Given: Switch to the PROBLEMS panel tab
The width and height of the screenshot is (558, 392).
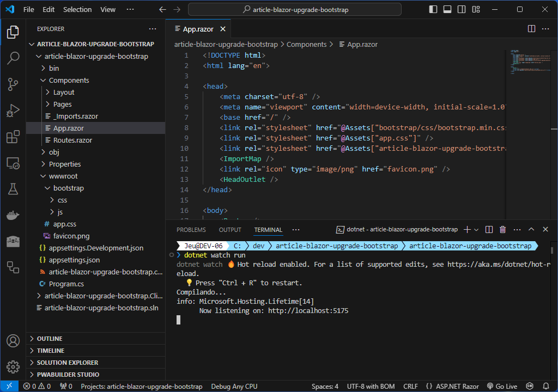Looking at the screenshot, I should click(191, 230).
